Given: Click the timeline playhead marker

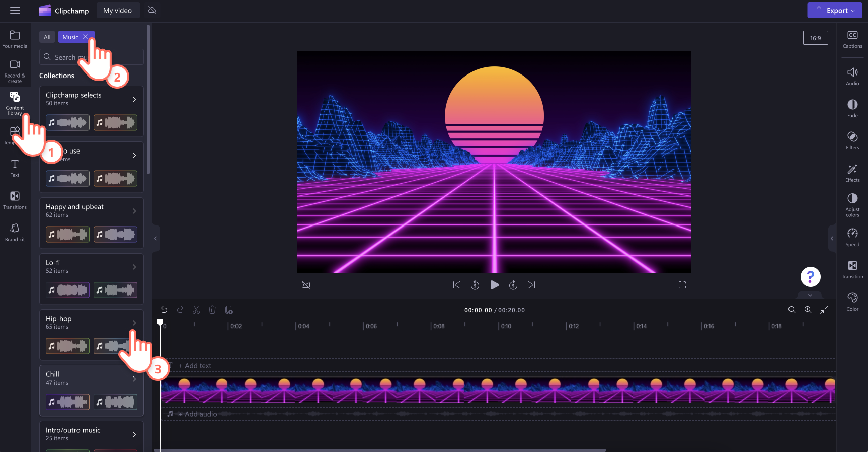Looking at the screenshot, I should [x=160, y=322].
